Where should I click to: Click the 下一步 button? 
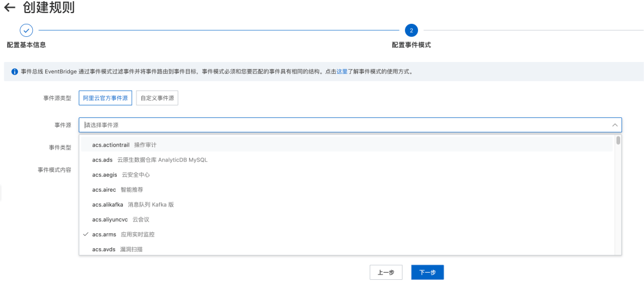pyautogui.click(x=427, y=272)
